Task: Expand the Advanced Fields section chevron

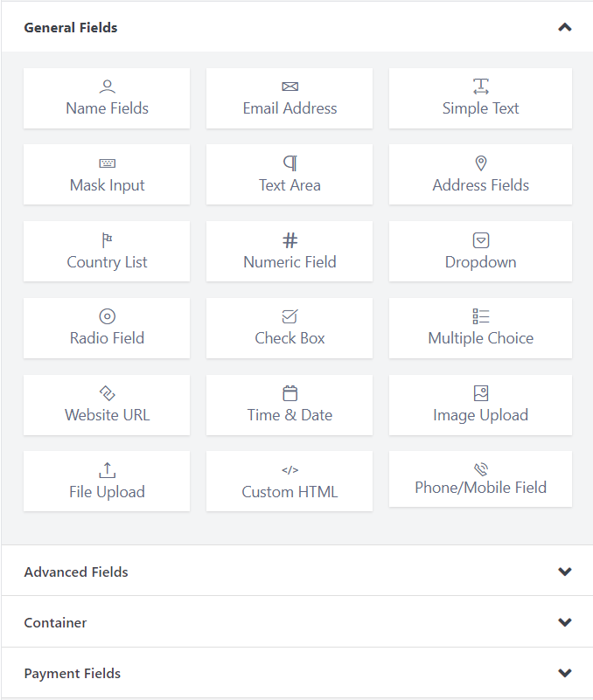Action: (x=564, y=572)
